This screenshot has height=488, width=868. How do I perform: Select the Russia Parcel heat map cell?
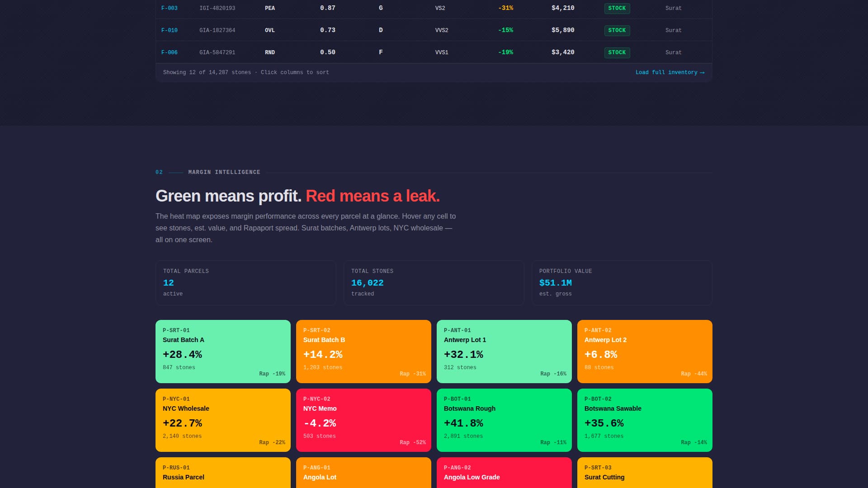pyautogui.click(x=223, y=473)
